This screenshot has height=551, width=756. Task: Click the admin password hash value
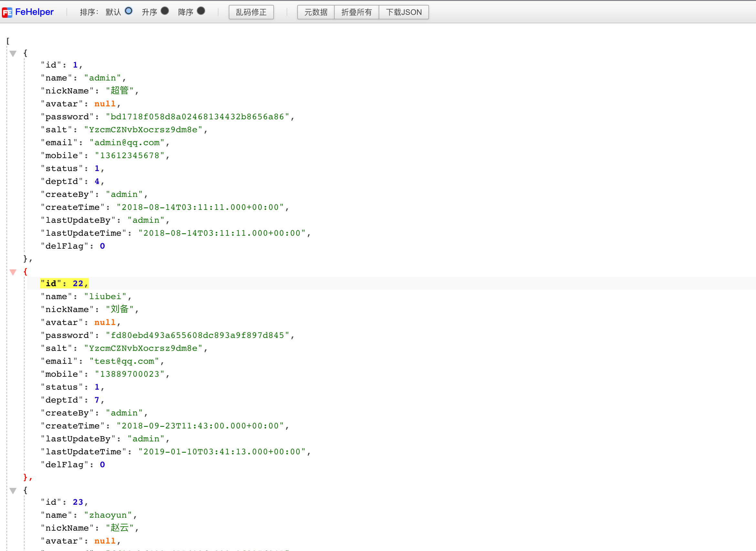[197, 117]
